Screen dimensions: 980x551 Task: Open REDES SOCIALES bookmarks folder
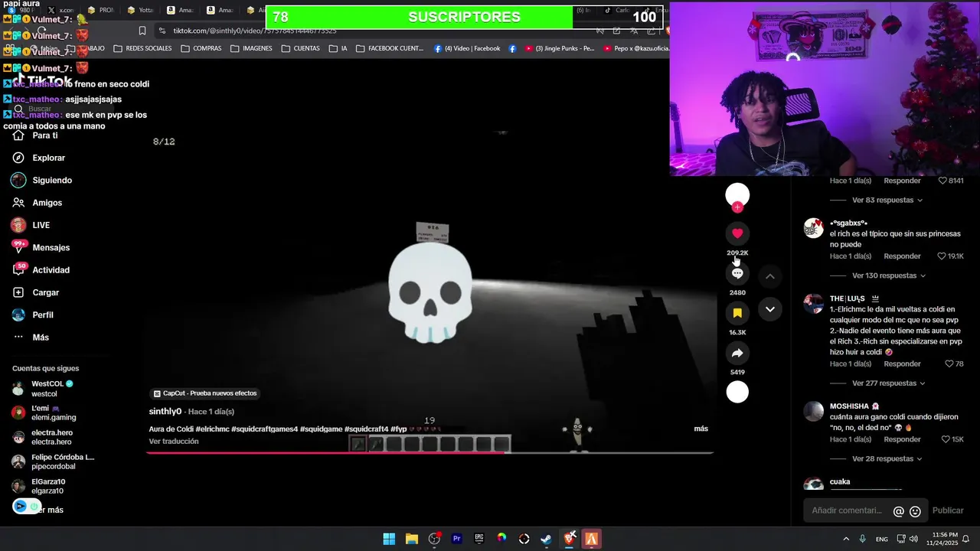click(x=142, y=48)
